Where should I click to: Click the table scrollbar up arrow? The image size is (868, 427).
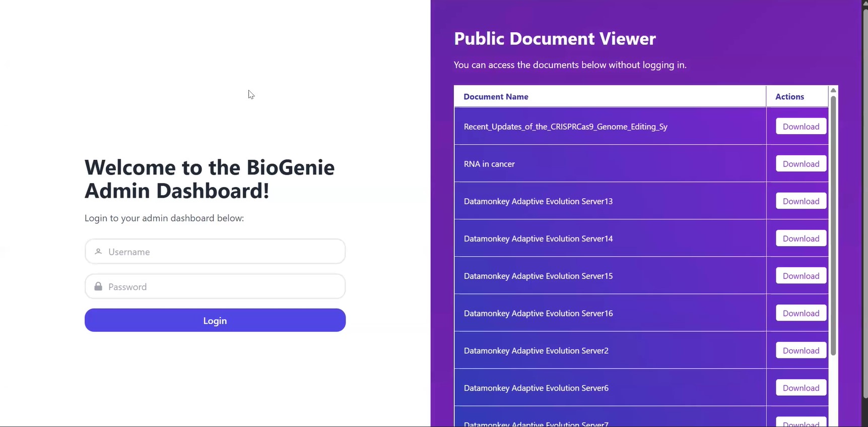(833, 90)
